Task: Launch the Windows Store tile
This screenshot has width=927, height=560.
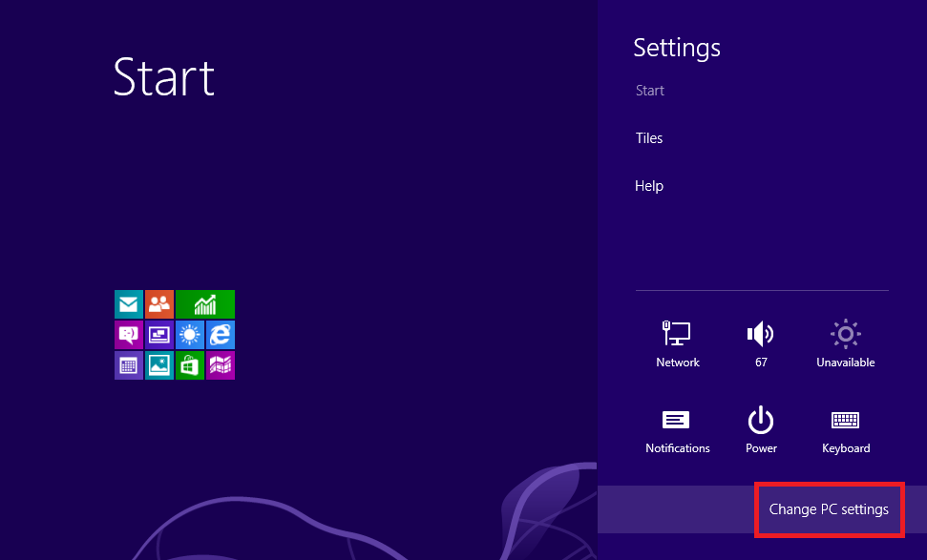Action: click(x=190, y=365)
